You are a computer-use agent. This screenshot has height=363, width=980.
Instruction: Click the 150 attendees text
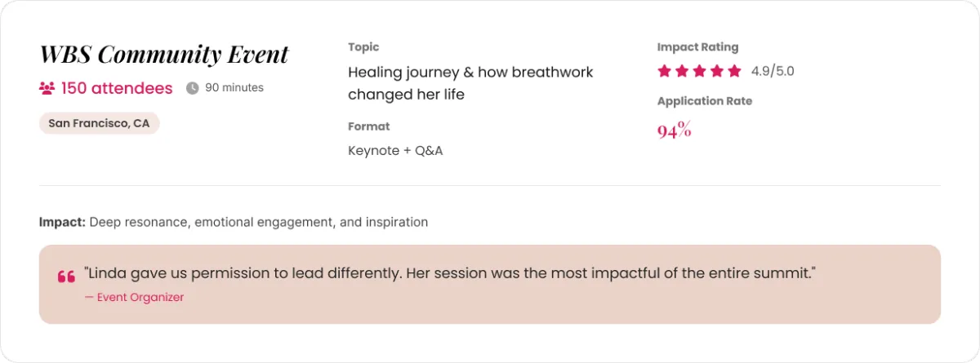click(x=117, y=88)
